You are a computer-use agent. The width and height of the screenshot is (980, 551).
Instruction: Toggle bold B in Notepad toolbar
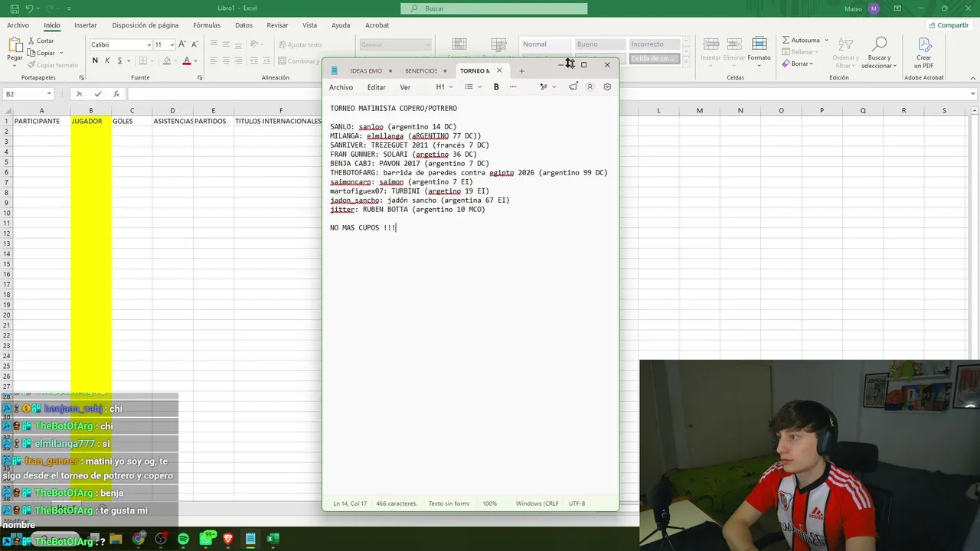496,87
